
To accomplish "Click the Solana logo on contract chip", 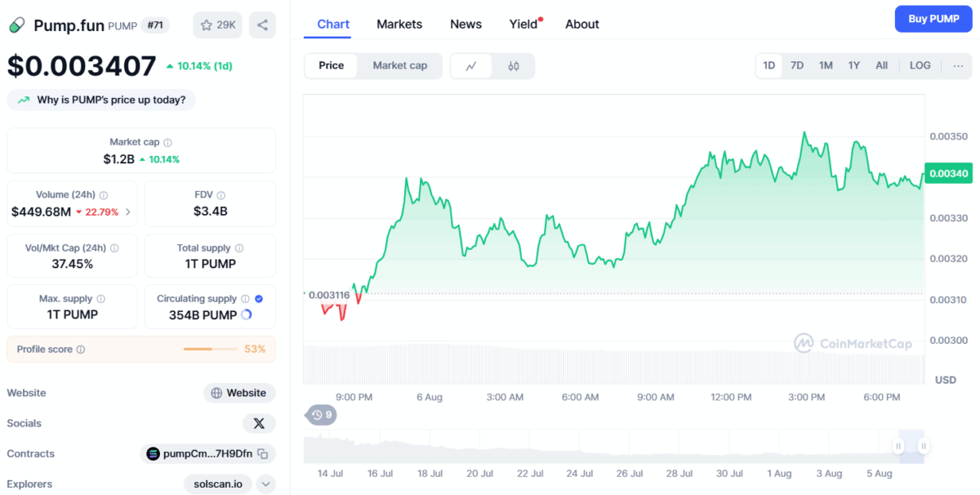I will tap(153, 453).
